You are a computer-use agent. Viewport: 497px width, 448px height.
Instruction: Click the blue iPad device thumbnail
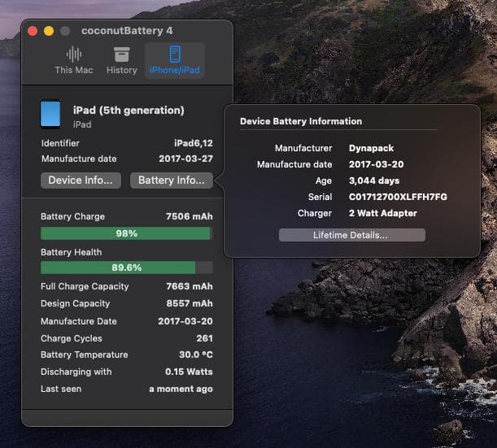(x=50, y=115)
